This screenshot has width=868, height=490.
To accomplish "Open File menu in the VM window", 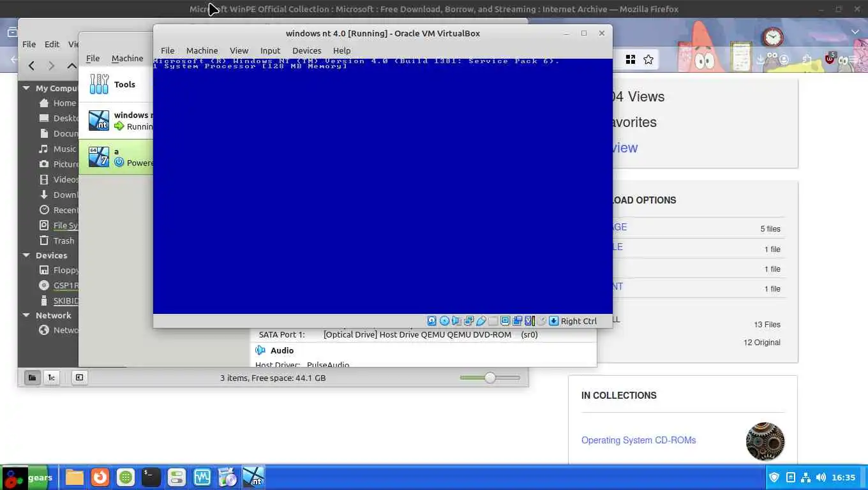I will coord(167,50).
